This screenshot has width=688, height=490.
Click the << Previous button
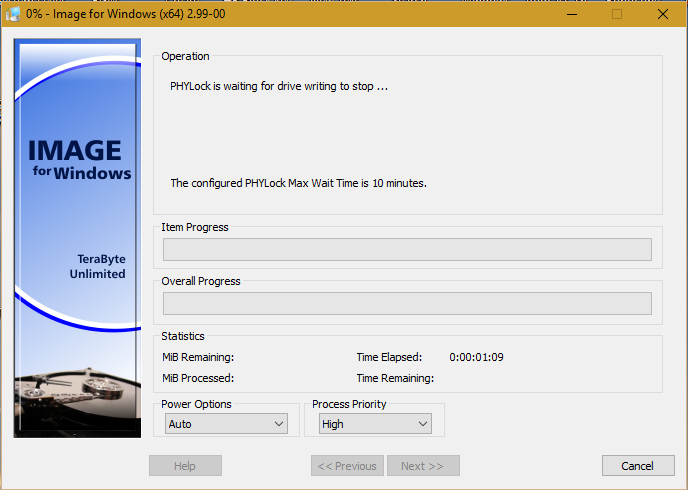click(347, 466)
